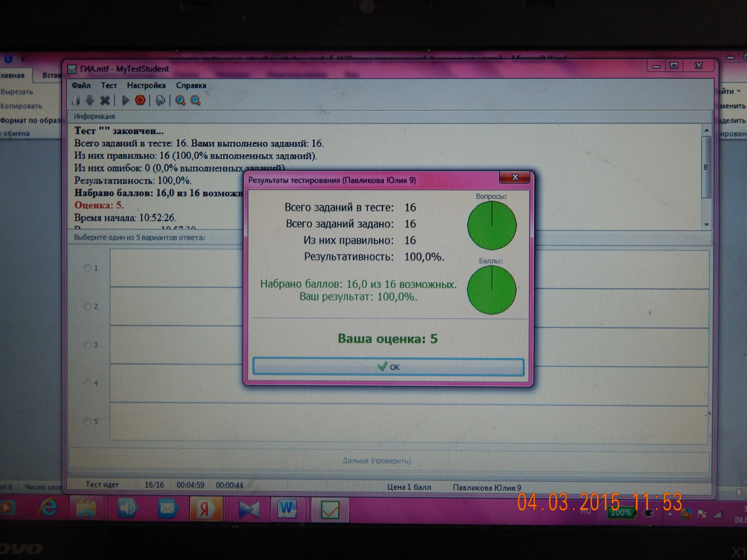
Task: Open Yandex browser from taskbar
Action: pyautogui.click(x=206, y=509)
